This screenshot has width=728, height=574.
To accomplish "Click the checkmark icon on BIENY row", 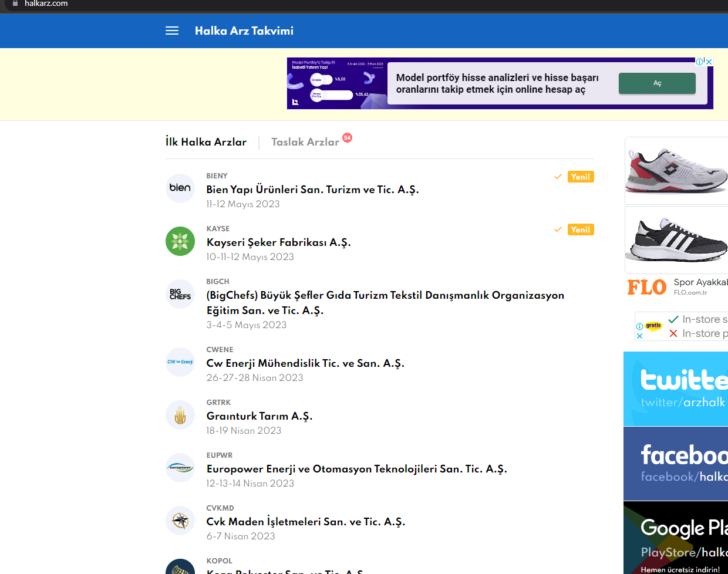I will tap(558, 177).
